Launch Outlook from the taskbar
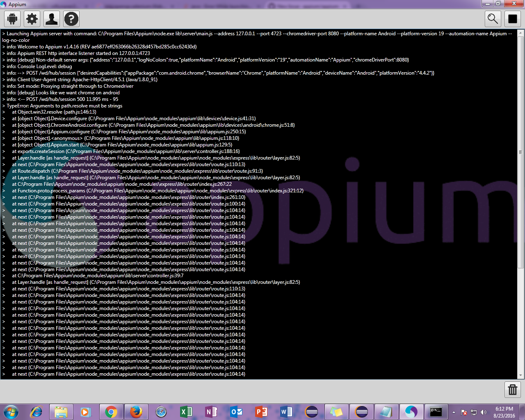Image resolution: width=525 pixels, height=420 pixels. 236,412
